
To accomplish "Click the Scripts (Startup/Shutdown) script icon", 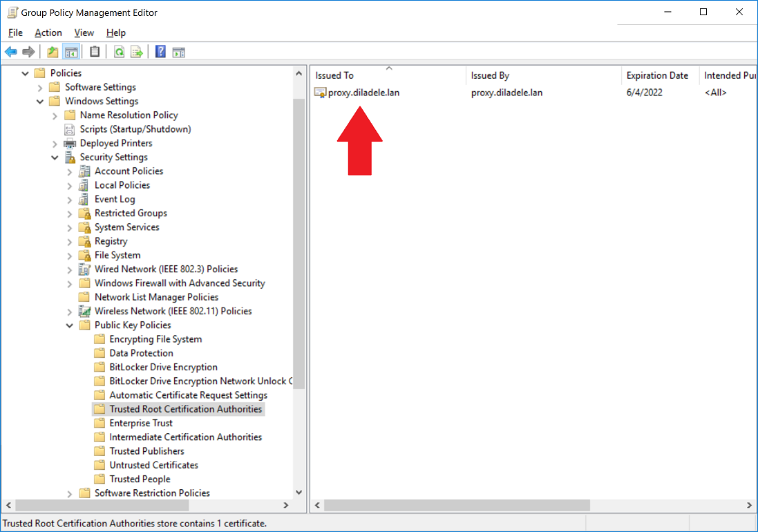I will 70,129.
